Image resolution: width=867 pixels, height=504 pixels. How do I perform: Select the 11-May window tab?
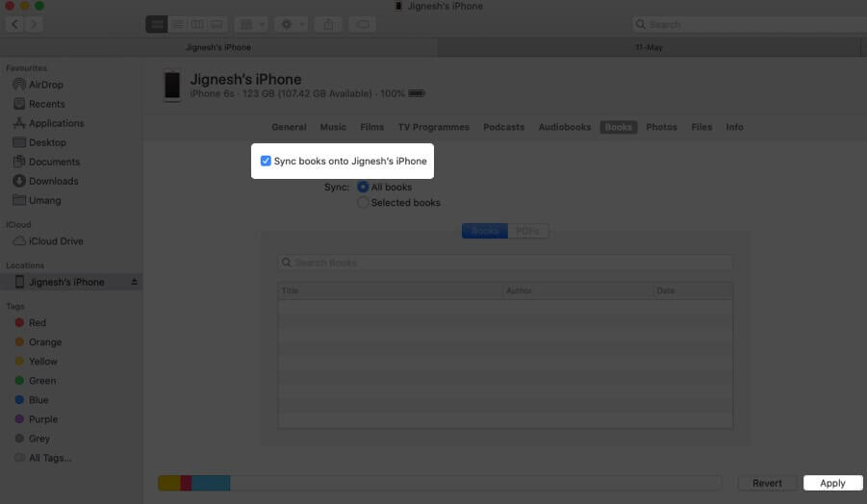pyautogui.click(x=649, y=47)
